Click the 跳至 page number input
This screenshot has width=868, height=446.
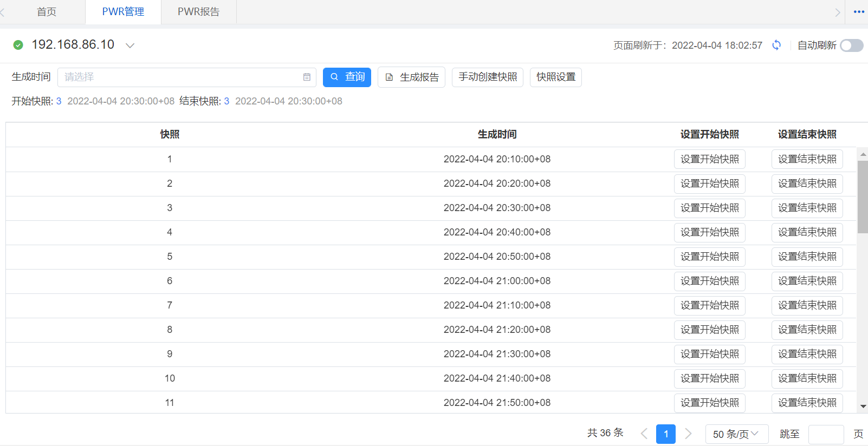click(826, 434)
